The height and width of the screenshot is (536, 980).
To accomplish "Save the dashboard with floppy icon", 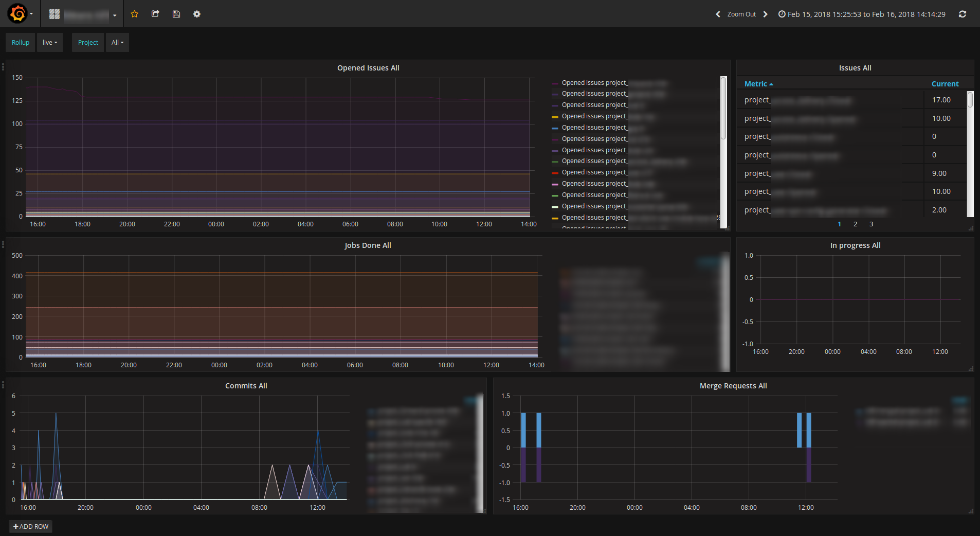I will coord(176,14).
